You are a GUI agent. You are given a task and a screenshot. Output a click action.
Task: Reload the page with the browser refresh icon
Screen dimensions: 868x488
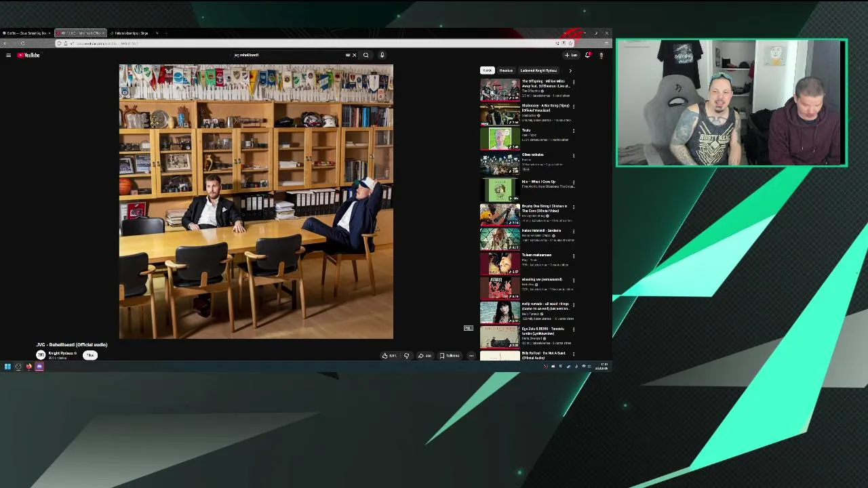pos(22,43)
